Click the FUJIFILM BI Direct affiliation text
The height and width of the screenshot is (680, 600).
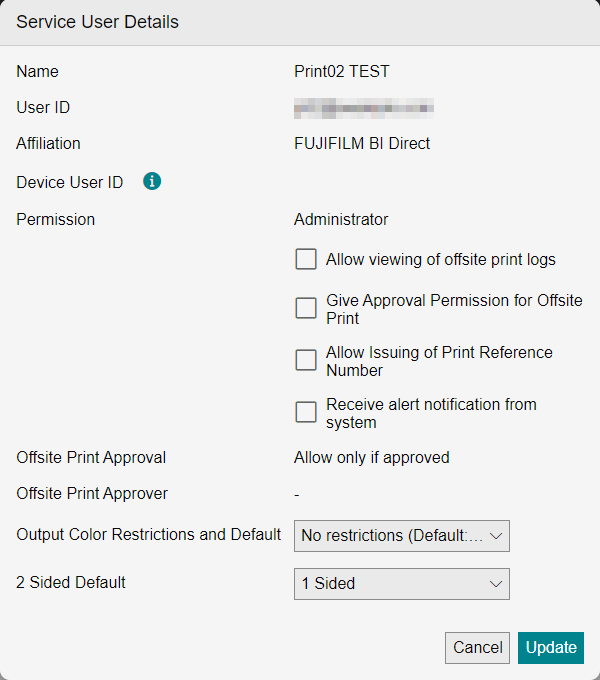[362, 144]
